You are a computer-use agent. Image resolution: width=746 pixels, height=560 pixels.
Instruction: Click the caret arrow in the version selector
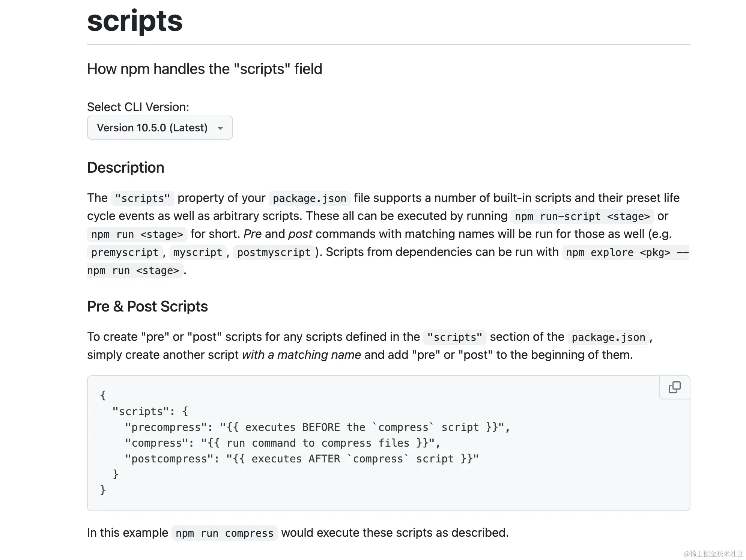[x=220, y=128]
